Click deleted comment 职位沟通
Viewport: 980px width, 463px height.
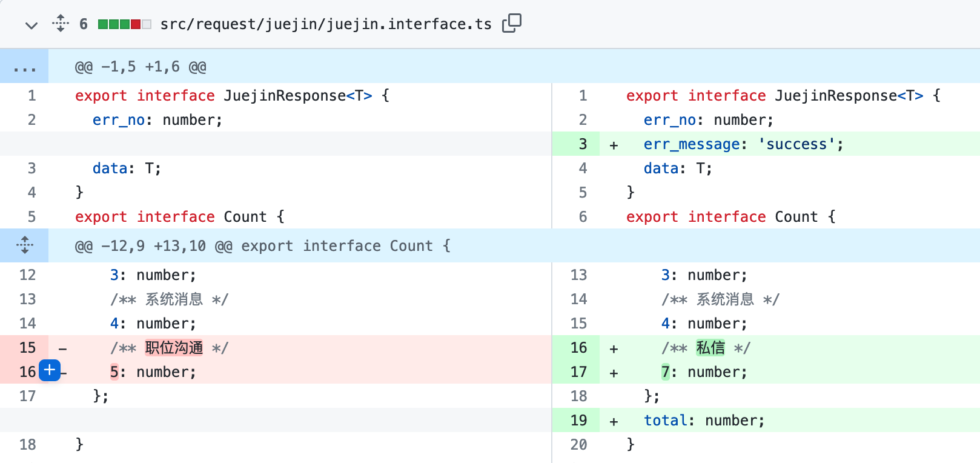[x=174, y=348]
